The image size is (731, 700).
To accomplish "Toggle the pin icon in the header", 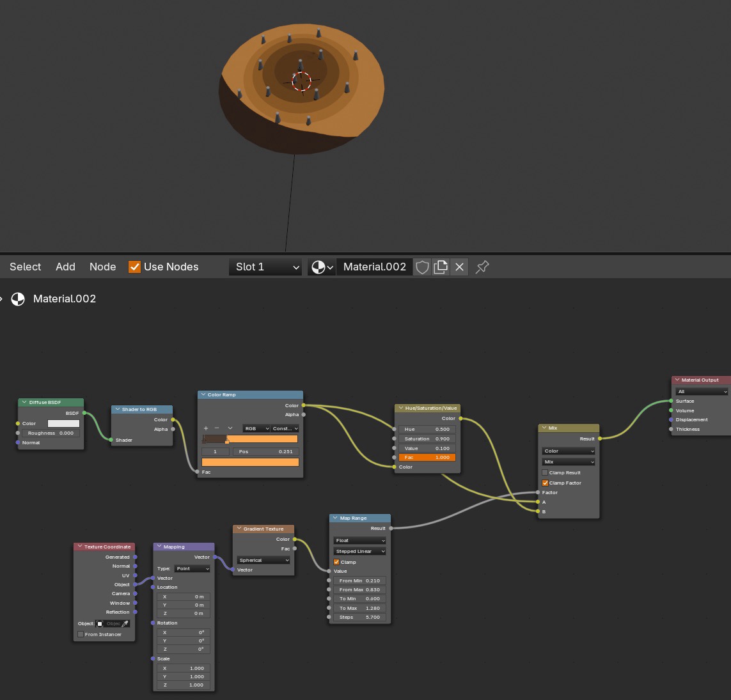I will pos(482,267).
